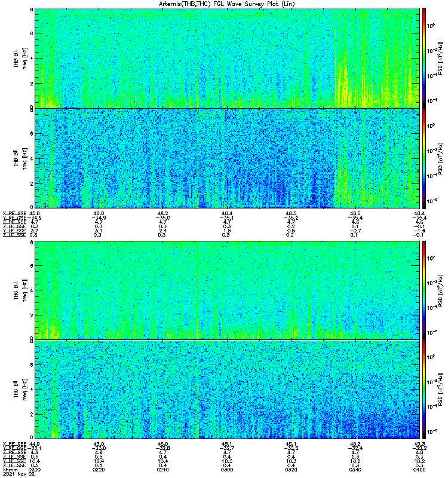Screen dimensions: 448x478
Task: Click the THC B-perpendicular spectrogram panel
Action: click(227, 290)
